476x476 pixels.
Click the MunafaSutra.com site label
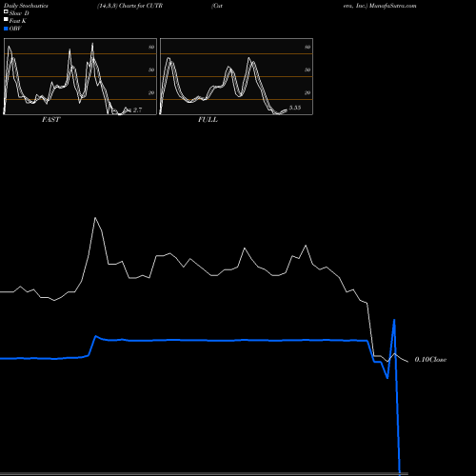(392, 6)
